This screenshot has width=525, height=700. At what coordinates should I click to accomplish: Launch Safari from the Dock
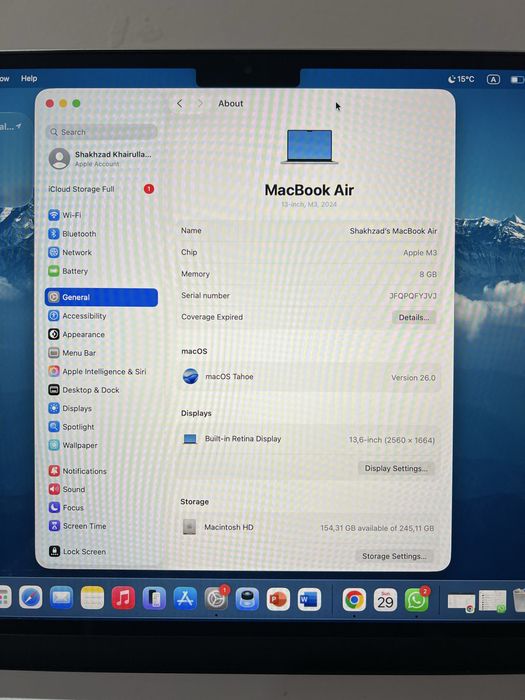[x=30, y=598]
